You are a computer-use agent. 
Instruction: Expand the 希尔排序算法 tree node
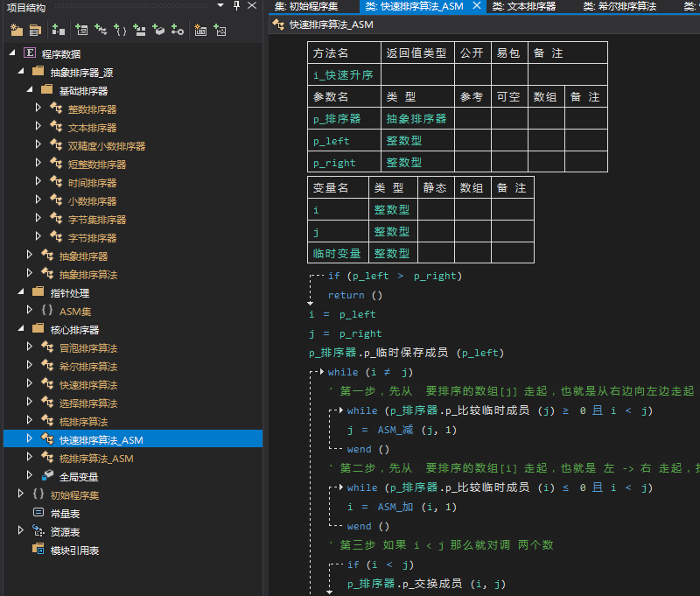30,365
